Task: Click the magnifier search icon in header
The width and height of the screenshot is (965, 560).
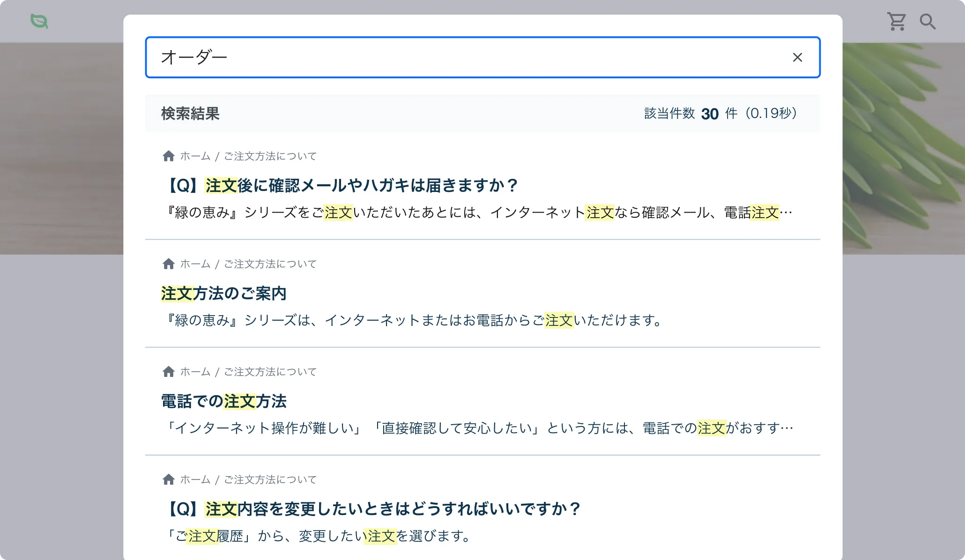Action: click(927, 22)
